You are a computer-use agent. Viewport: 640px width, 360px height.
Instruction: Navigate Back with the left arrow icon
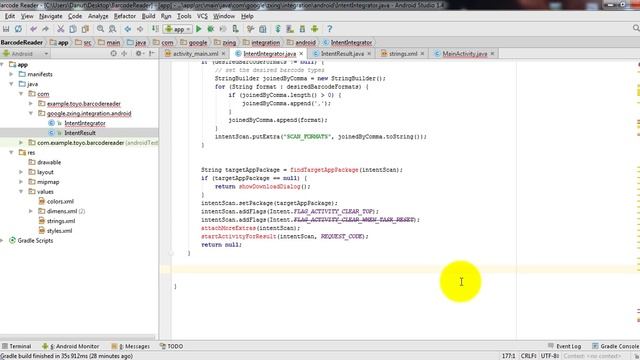[x=128, y=29]
